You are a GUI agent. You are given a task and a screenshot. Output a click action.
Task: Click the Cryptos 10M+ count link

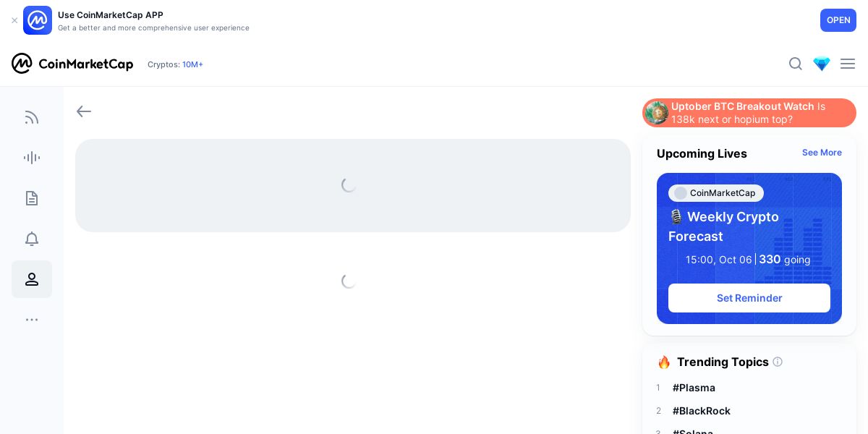(x=192, y=64)
